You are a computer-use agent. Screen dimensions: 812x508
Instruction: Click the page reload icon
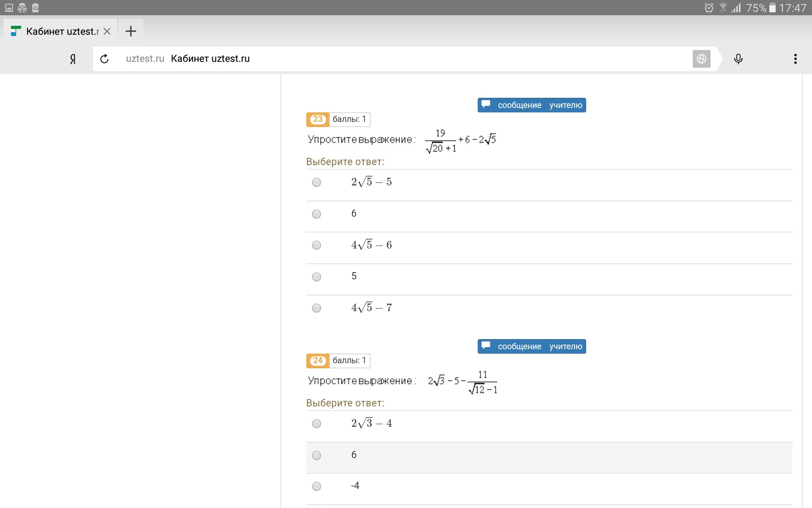pos(104,59)
